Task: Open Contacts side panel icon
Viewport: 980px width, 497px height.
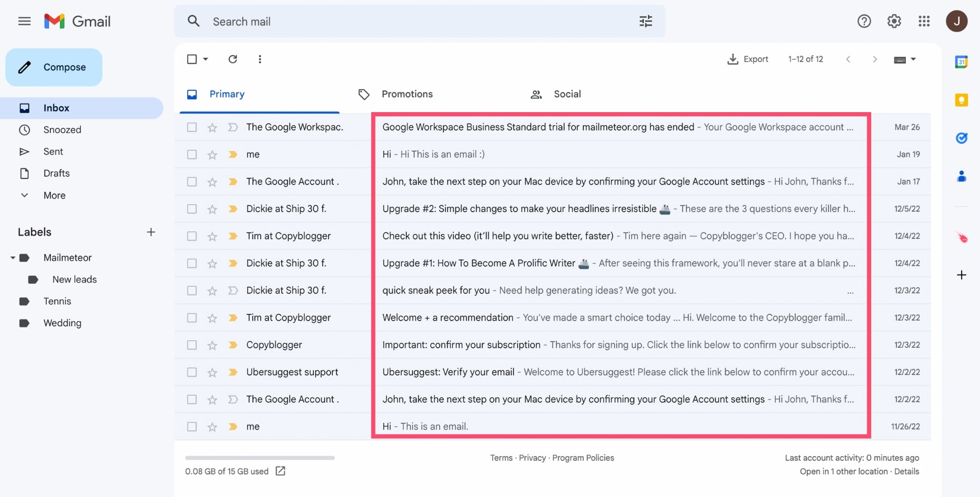Action: tap(961, 176)
